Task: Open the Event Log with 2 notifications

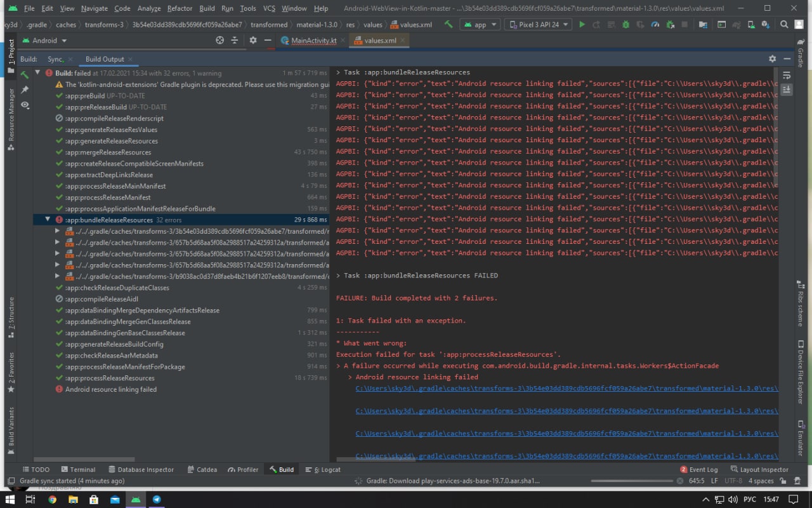Action: 699,469
